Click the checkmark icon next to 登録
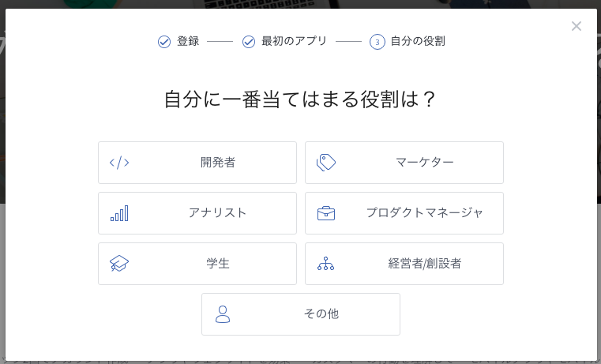 click(x=164, y=42)
